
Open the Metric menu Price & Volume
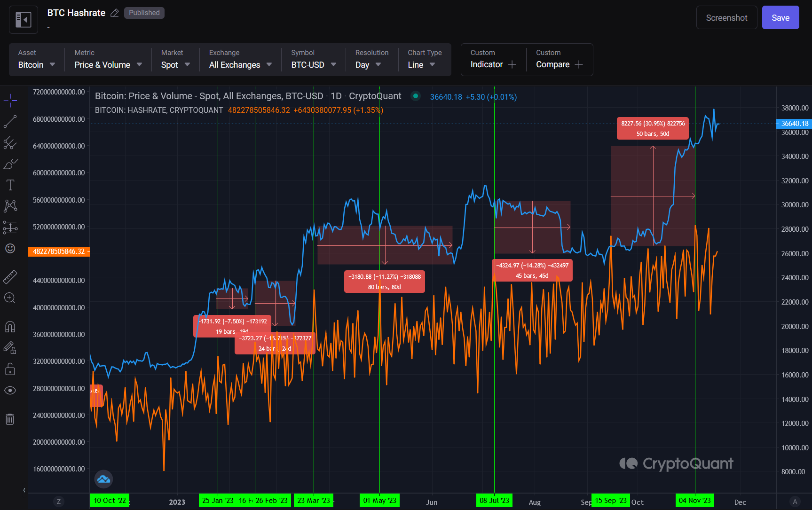tap(107, 64)
